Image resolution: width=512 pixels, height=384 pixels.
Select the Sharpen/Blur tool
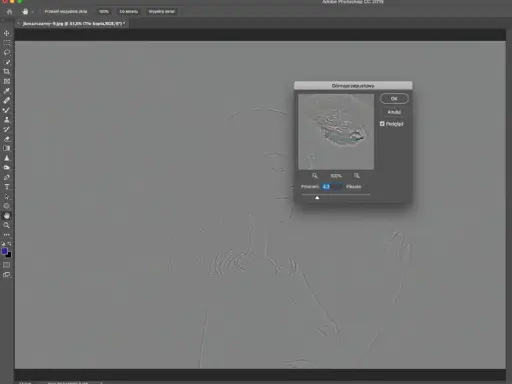tap(7, 158)
